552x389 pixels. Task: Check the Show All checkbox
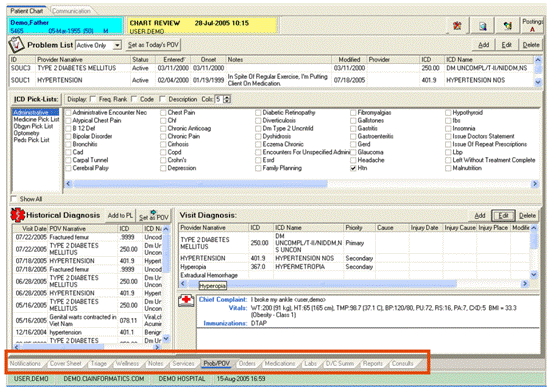14,199
